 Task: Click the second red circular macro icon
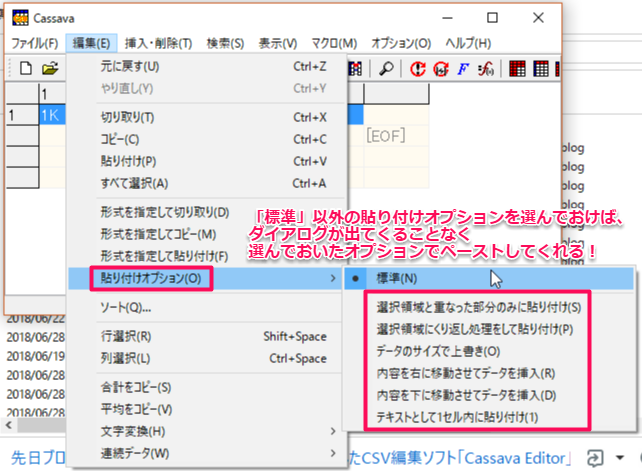point(441,68)
